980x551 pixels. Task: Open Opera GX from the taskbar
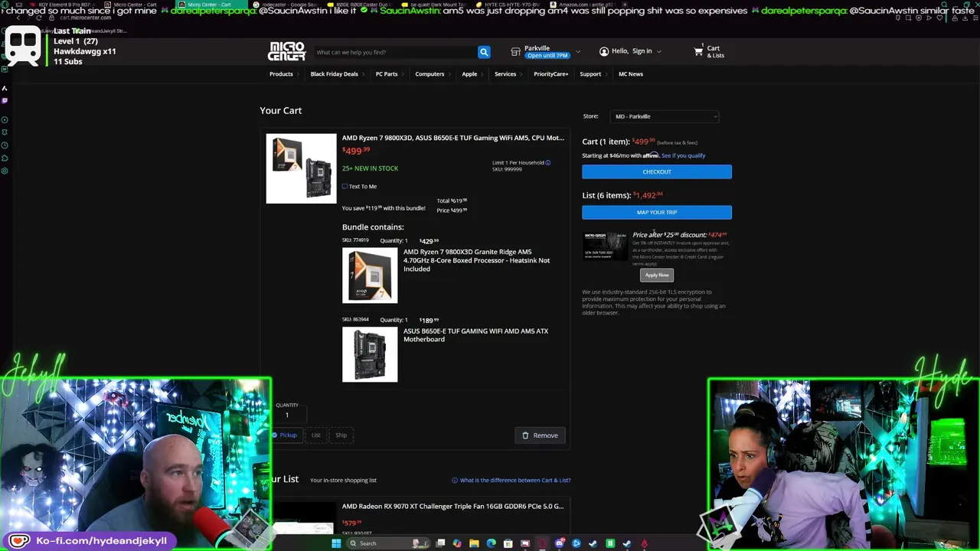pos(542,543)
